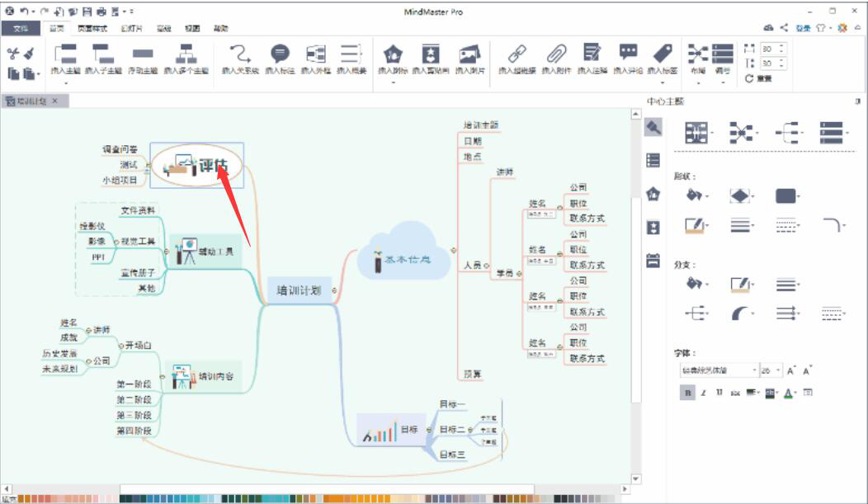Click Insert Multiple Topics (插入多个主题) icon

[x=186, y=54]
